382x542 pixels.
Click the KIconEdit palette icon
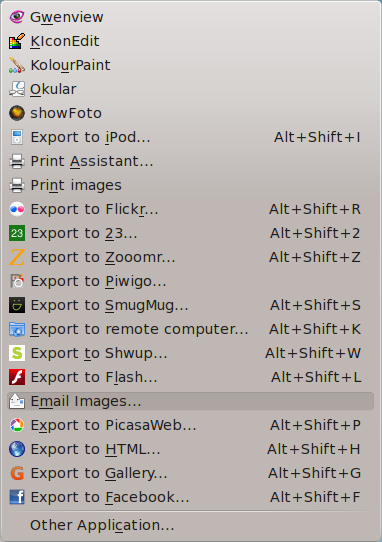pyautogui.click(x=17, y=41)
